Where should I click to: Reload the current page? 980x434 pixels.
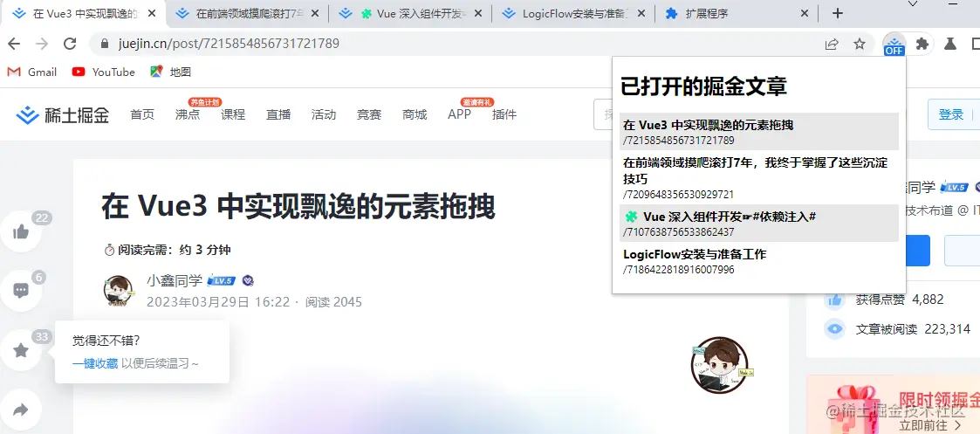click(x=70, y=44)
